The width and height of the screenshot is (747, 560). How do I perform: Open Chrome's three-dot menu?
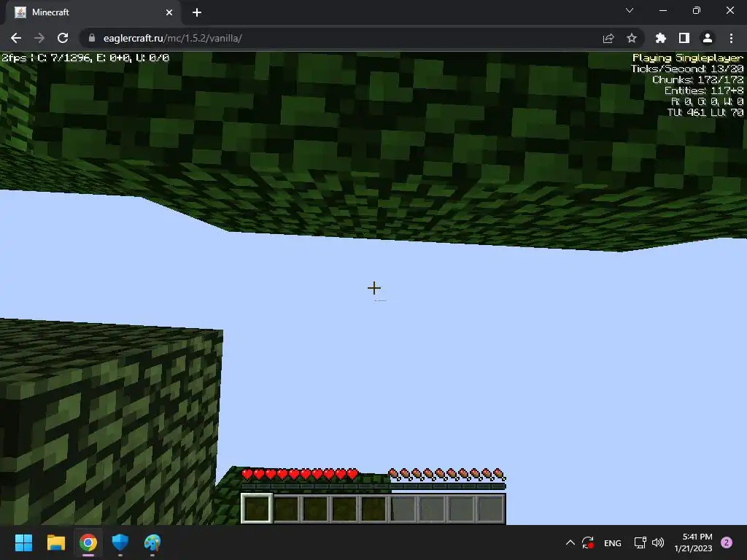point(731,38)
